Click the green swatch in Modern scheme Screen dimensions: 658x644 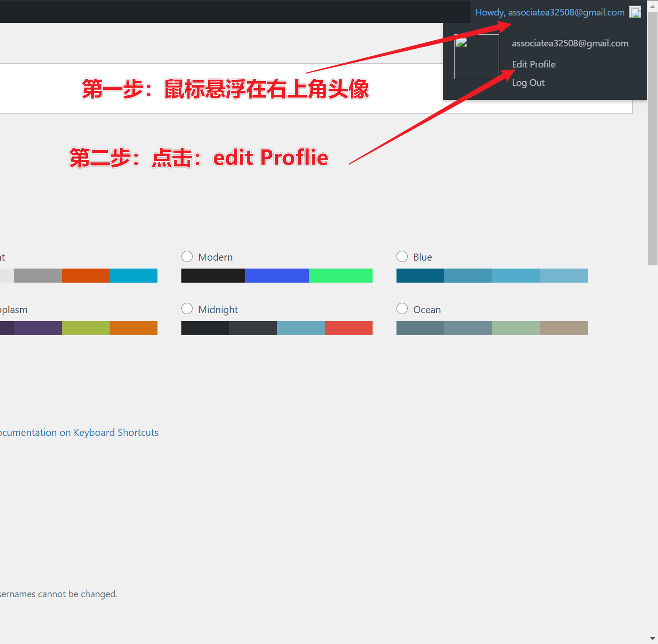[341, 276]
